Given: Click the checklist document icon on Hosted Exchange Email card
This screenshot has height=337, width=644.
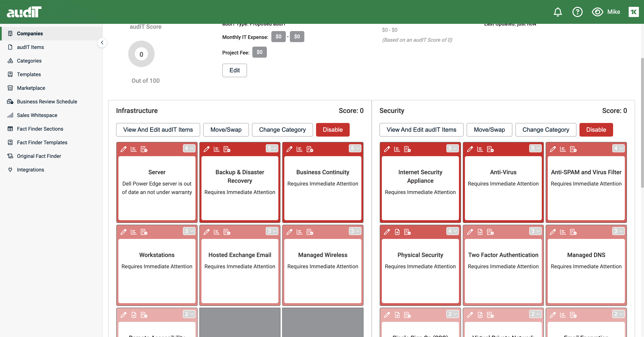Looking at the screenshot, I should click(x=227, y=232).
